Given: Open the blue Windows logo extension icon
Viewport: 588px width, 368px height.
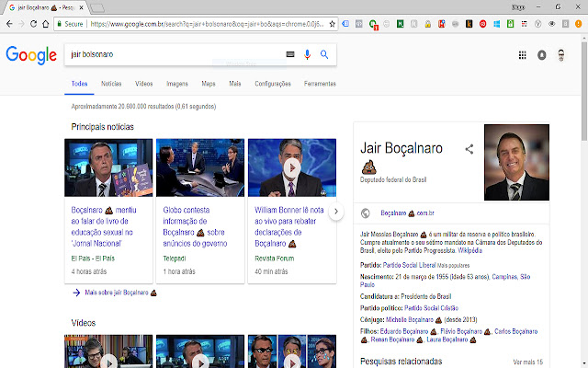Looking at the screenshot, I should (x=496, y=24).
